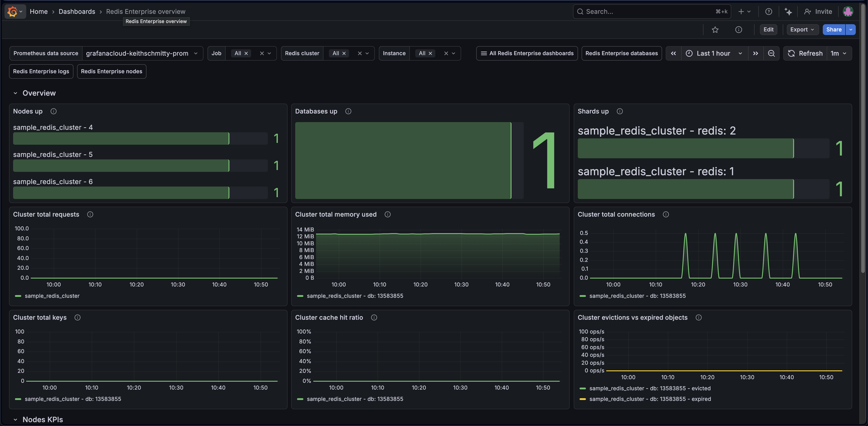
Task: Show info for Cluster total keys
Action: click(77, 317)
